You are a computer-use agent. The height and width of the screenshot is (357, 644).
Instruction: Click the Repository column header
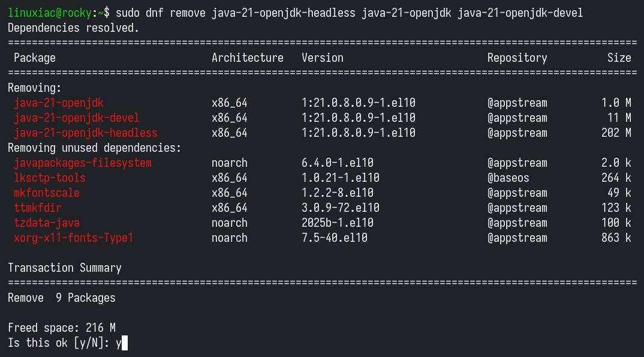click(x=517, y=58)
